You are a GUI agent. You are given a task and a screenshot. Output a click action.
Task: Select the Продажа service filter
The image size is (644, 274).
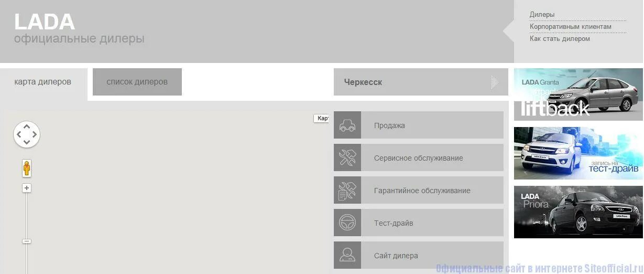pyautogui.click(x=419, y=125)
